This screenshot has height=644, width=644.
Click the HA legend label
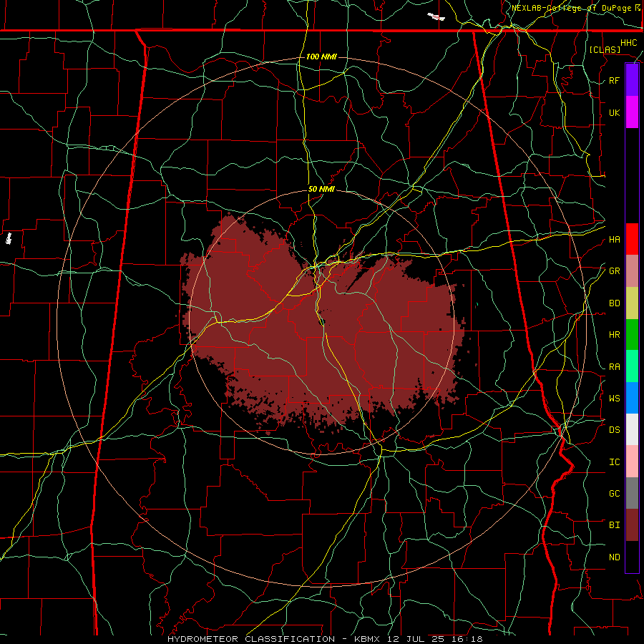coord(614,239)
